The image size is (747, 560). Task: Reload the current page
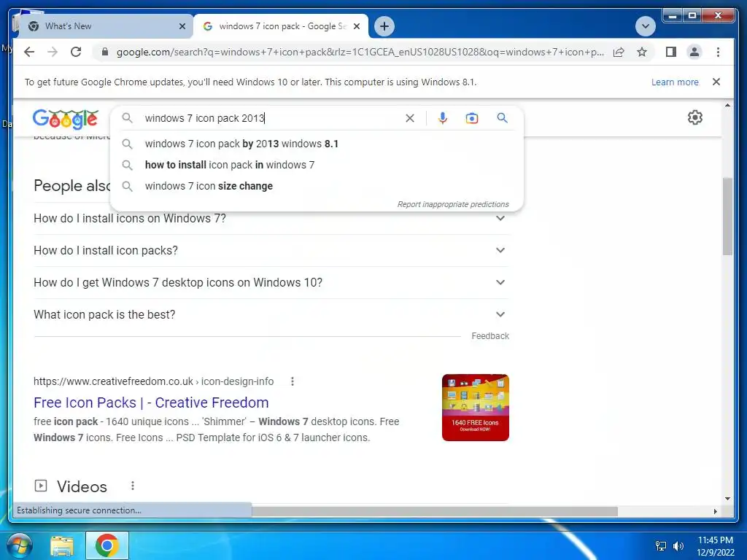click(76, 52)
